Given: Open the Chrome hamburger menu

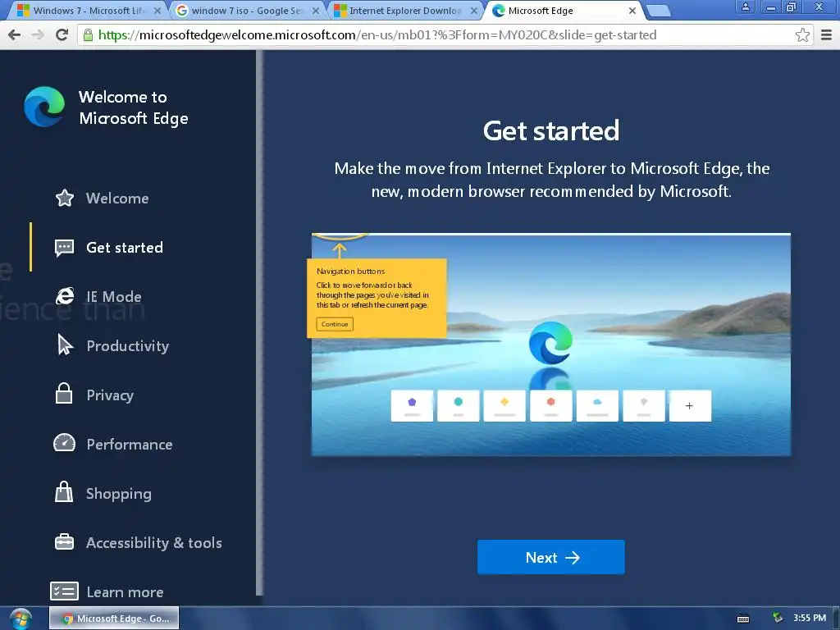Looking at the screenshot, I should [x=827, y=35].
